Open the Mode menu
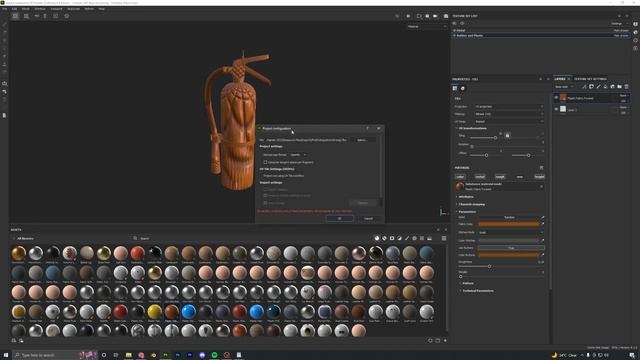The width and height of the screenshot is (640, 360). (25, 9)
